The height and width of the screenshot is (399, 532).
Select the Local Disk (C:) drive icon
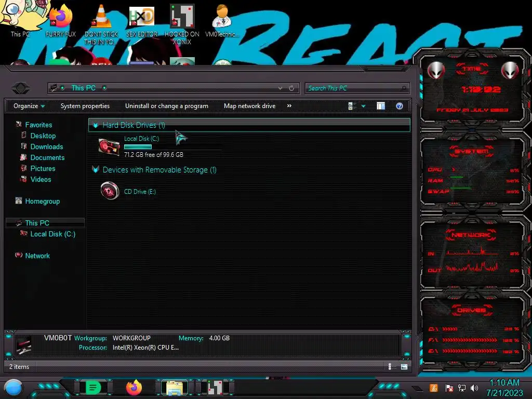[109, 147]
